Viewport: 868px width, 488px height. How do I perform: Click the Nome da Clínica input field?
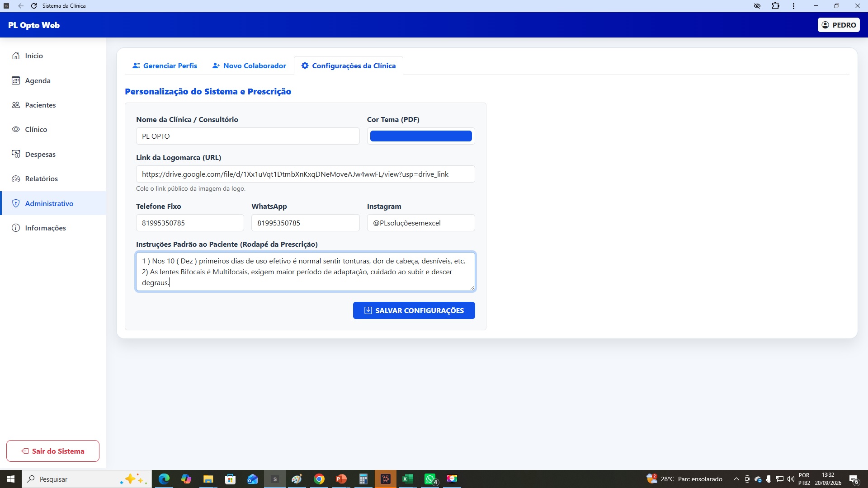pos(248,136)
